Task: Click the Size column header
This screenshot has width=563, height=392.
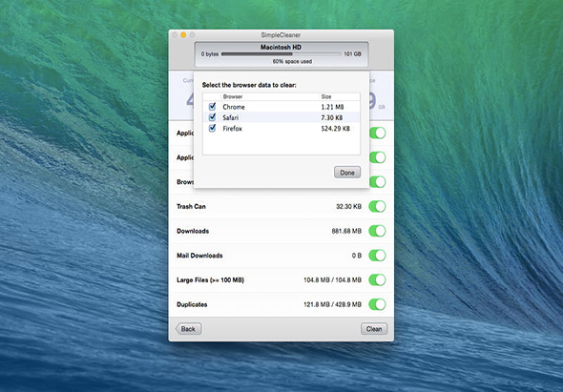Action: tap(326, 96)
